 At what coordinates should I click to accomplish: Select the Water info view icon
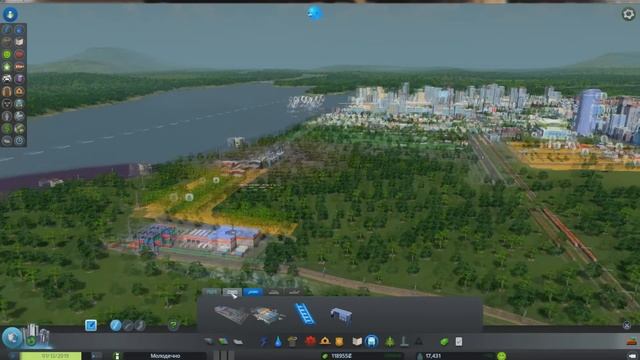[19, 29]
